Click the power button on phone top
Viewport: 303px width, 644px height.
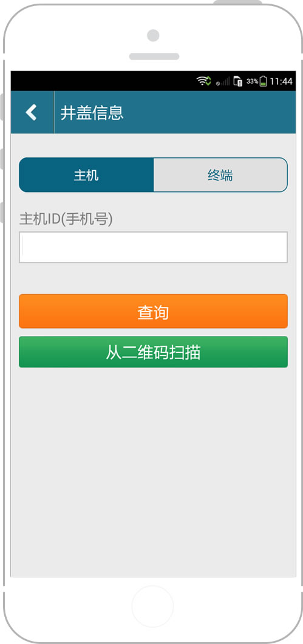pyautogui.click(x=237, y=2)
